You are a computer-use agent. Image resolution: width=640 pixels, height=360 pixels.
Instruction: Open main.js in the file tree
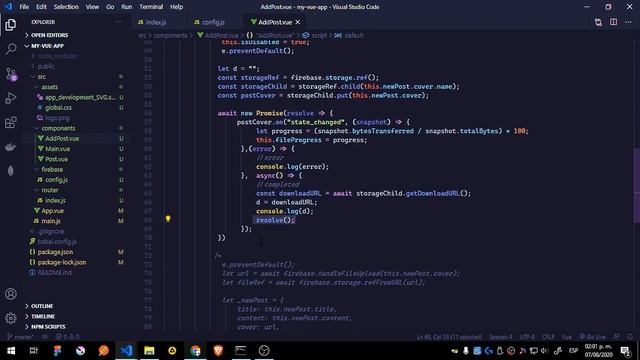click(51, 221)
